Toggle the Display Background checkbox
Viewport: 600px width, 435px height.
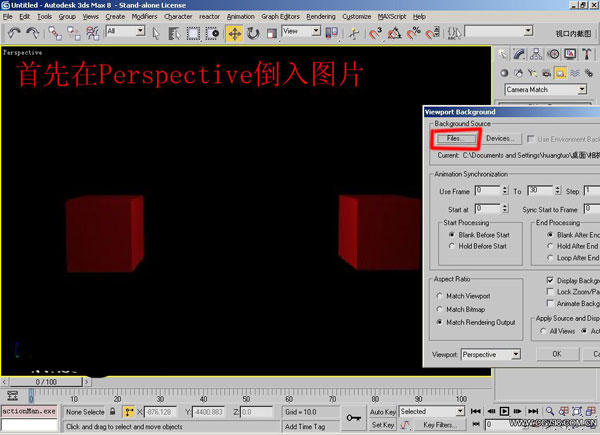(x=550, y=280)
